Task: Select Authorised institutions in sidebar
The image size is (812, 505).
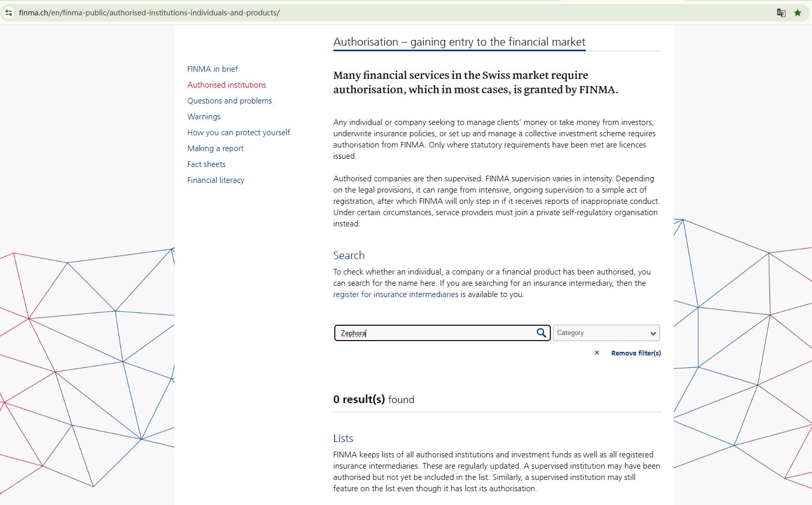Action: tap(226, 85)
